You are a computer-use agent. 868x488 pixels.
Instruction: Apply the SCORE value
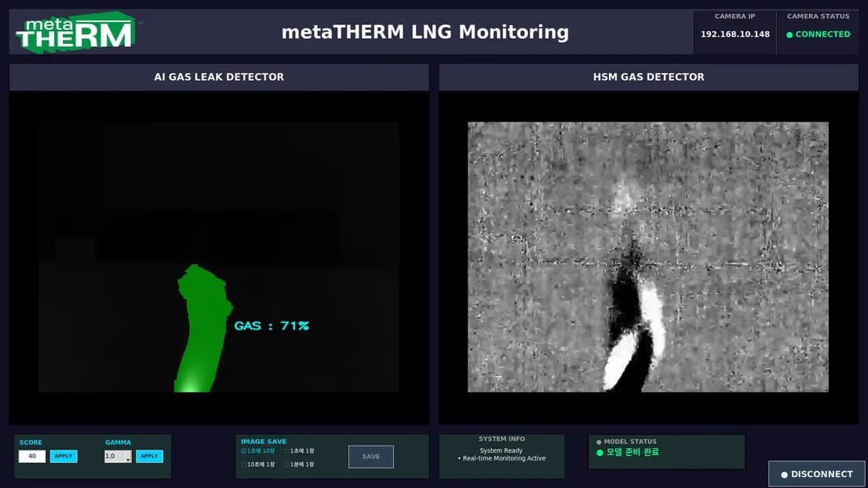[x=64, y=457]
